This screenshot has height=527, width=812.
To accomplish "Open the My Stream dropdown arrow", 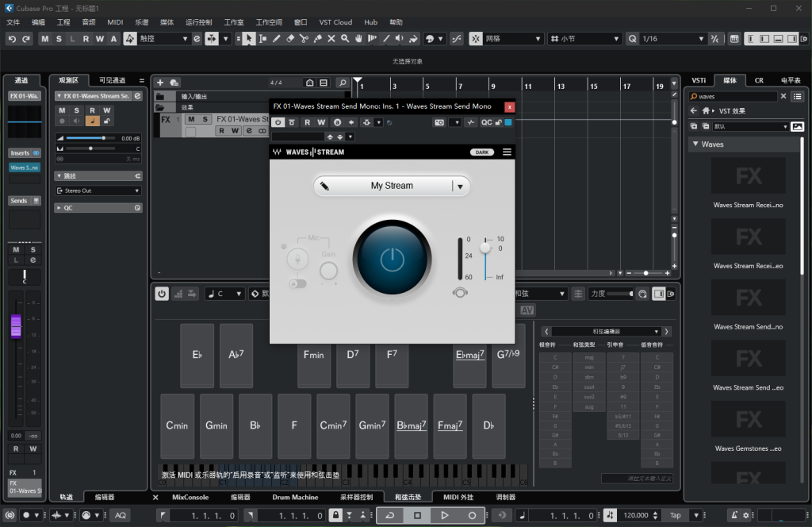I will tap(460, 186).
